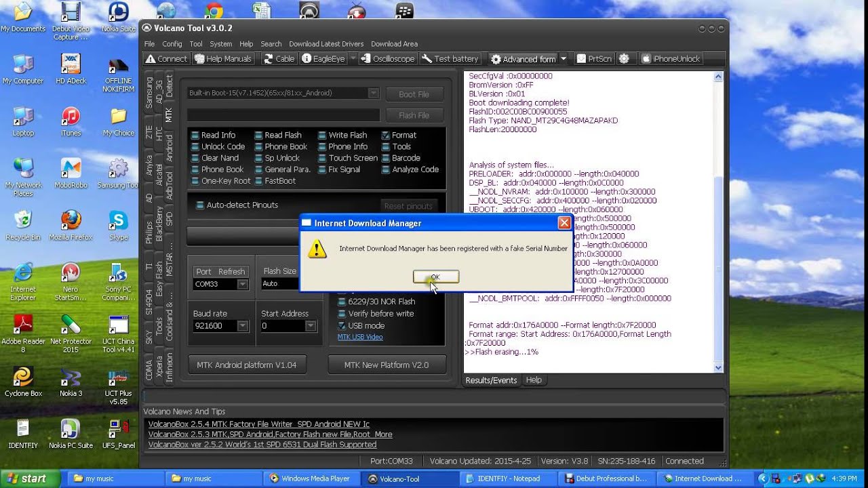Open Help Manuals from the toolbar
Image resolution: width=868 pixels, height=488 pixels.
[x=223, y=59]
